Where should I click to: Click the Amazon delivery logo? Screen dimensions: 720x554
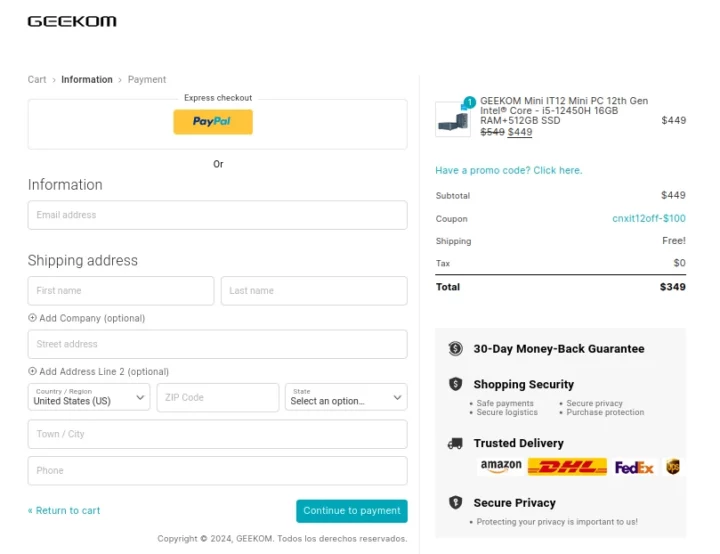pyautogui.click(x=500, y=466)
